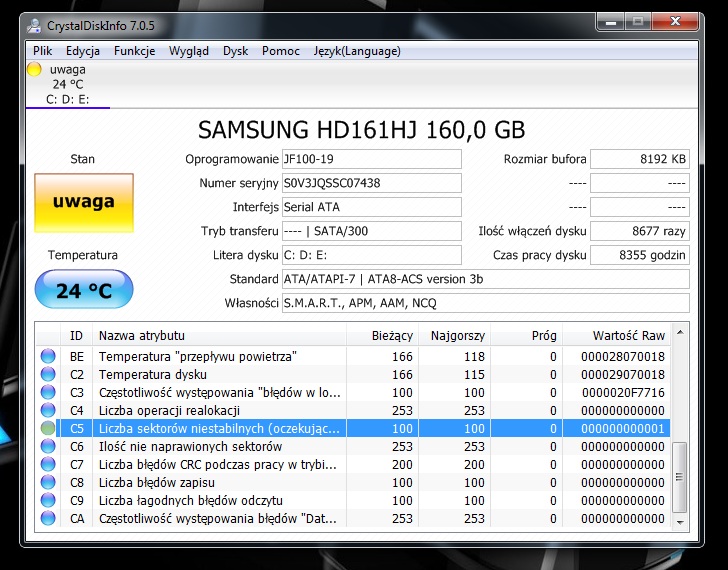Screen dimensions: 728x570
Task: Click the yellow uwaga health status button
Action: coord(84,203)
